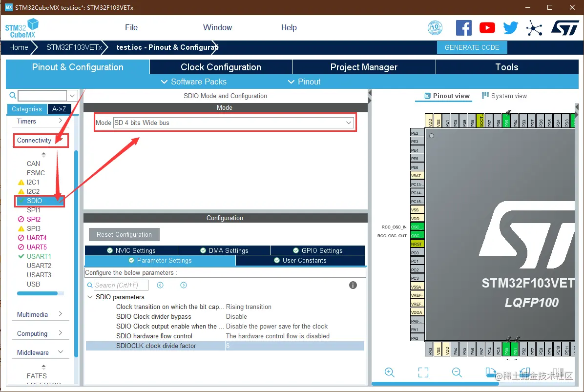Click the parameter search magnifier icon
584x392 pixels.
click(90, 285)
